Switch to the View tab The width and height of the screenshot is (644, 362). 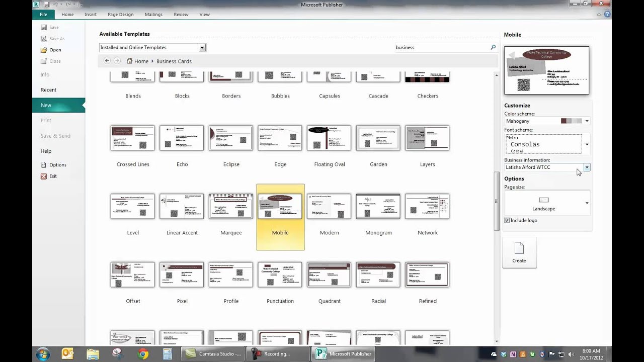pos(204,15)
